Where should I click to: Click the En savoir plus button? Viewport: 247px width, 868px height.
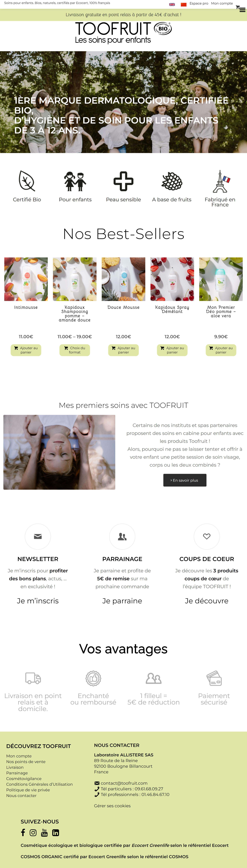[185, 480]
